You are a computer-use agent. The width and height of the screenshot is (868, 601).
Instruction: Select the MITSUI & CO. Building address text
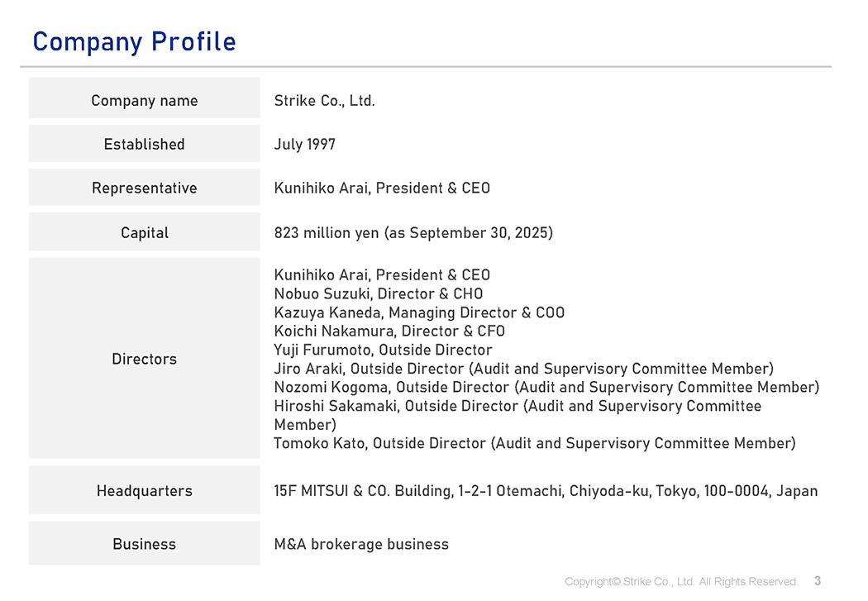545,491
